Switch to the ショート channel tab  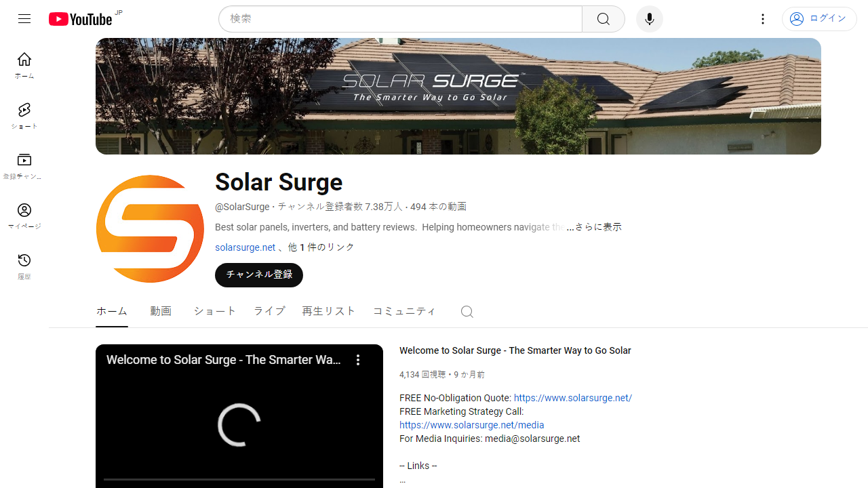point(215,311)
